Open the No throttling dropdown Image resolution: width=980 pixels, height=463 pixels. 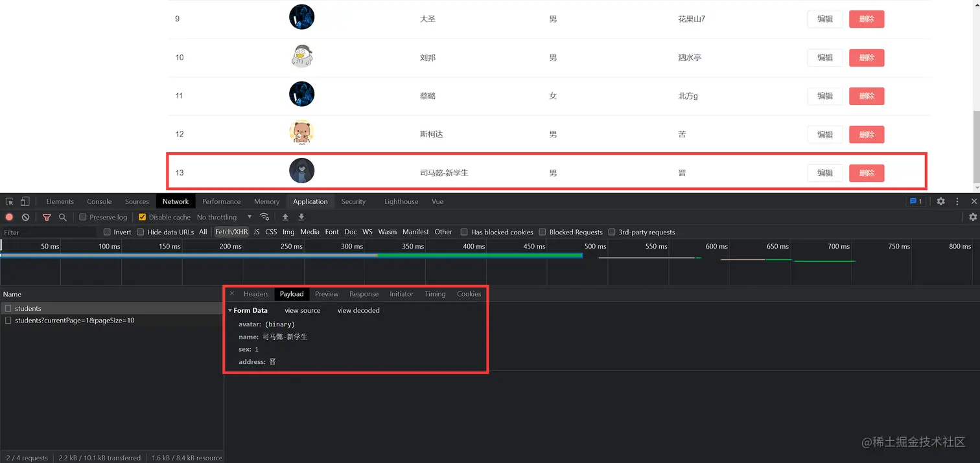(224, 217)
